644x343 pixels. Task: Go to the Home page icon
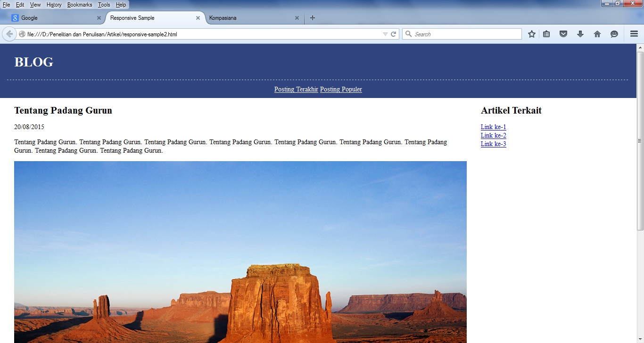[x=597, y=34]
